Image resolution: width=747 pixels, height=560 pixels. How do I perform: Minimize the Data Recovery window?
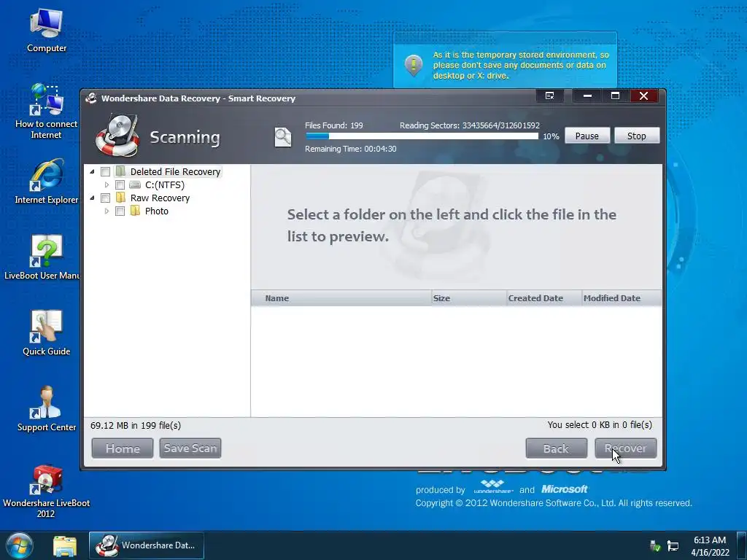point(587,96)
